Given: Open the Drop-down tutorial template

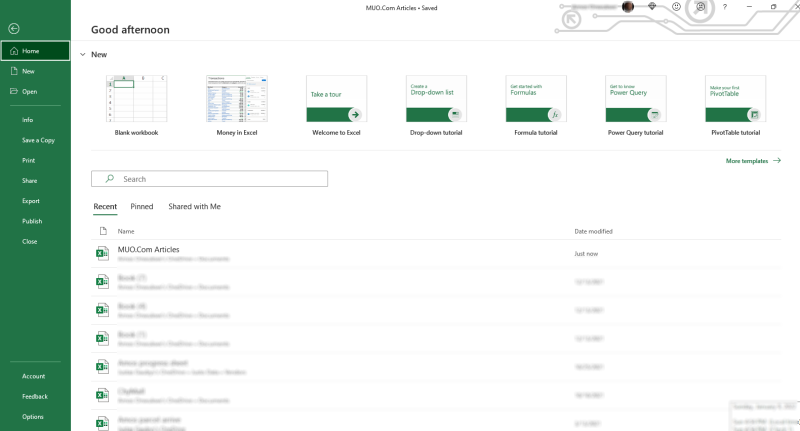Looking at the screenshot, I should [436, 106].
